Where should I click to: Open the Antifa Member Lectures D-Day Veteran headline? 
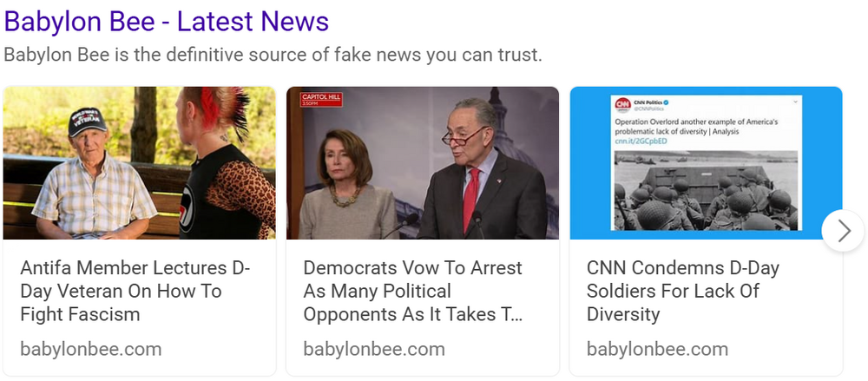click(135, 291)
